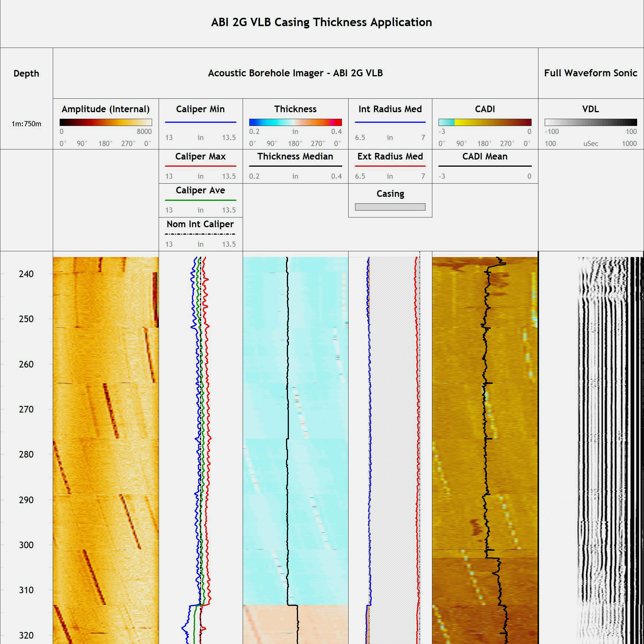Click the blue Caliper Min legend line
Viewport: 644px width, 644px height.
200,122
